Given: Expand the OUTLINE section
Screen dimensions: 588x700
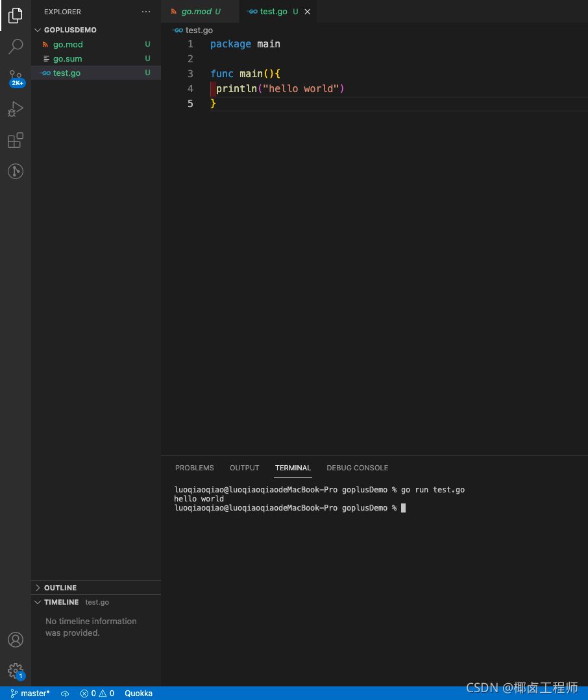Looking at the screenshot, I should click(60, 588).
